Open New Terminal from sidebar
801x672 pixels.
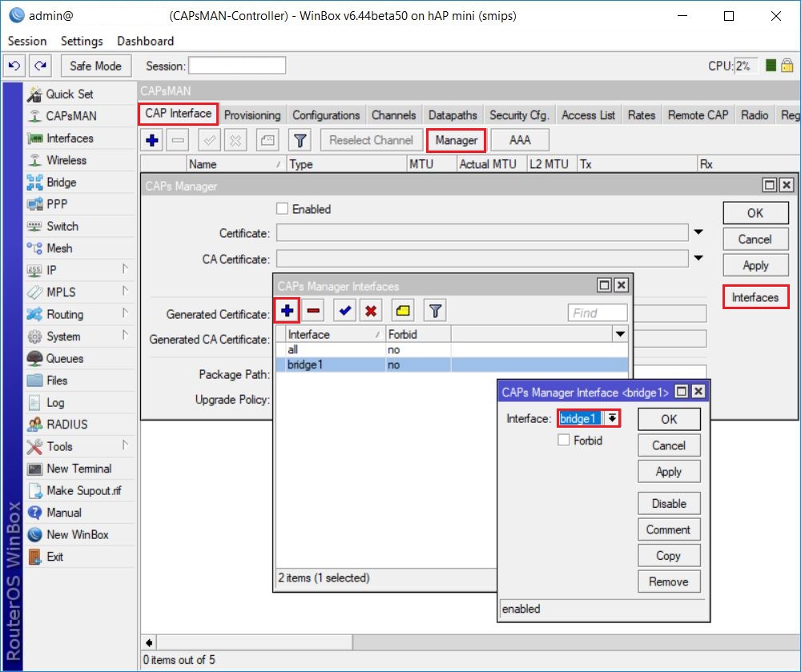[80, 469]
